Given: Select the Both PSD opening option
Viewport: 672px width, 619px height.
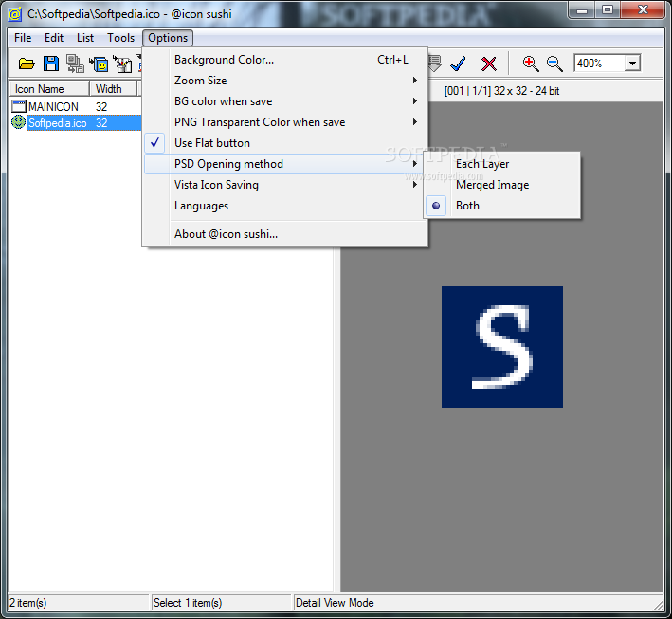Looking at the screenshot, I should click(x=502, y=206).
